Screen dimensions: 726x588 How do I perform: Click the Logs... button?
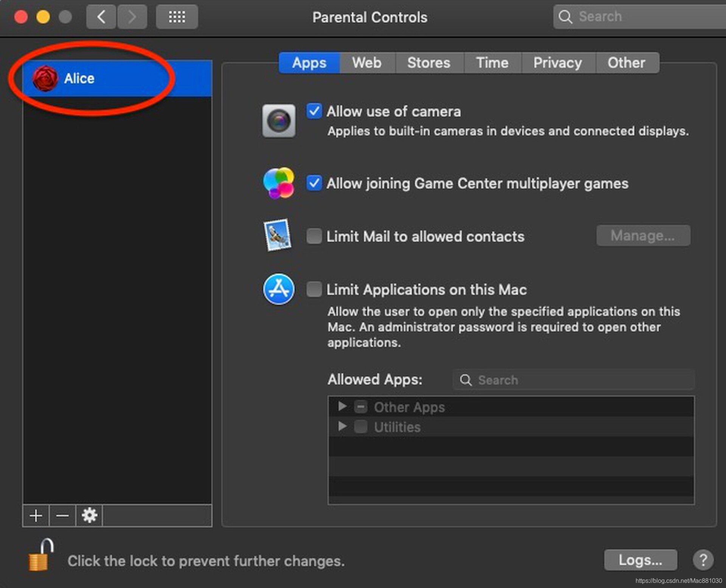tap(640, 560)
